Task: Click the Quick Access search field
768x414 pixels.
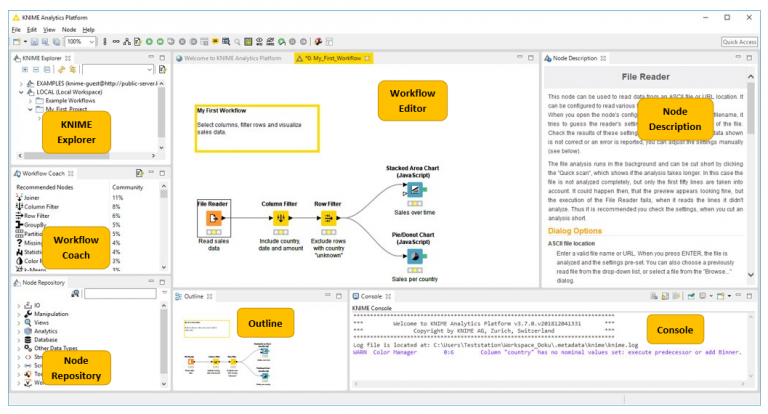Action: click(x=738, y=42)
